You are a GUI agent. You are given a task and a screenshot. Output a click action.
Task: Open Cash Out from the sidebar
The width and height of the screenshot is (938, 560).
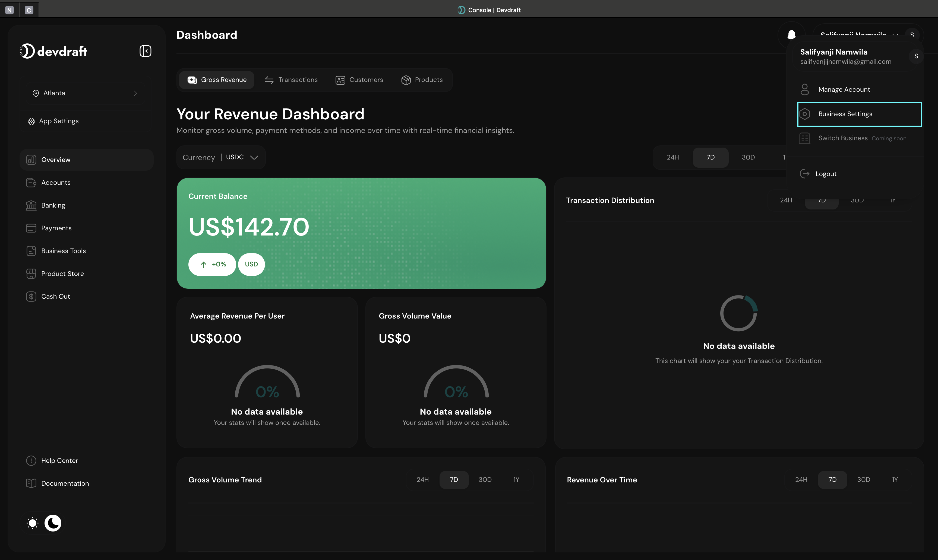click(55, 296)
